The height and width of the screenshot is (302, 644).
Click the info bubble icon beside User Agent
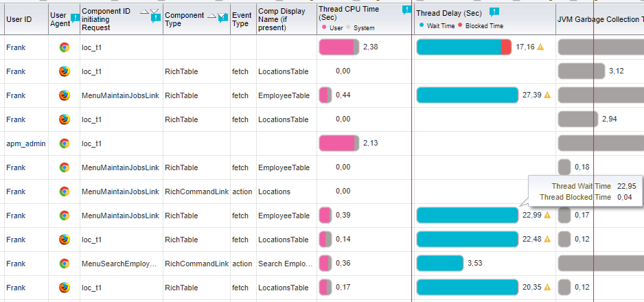click(75, 18)
